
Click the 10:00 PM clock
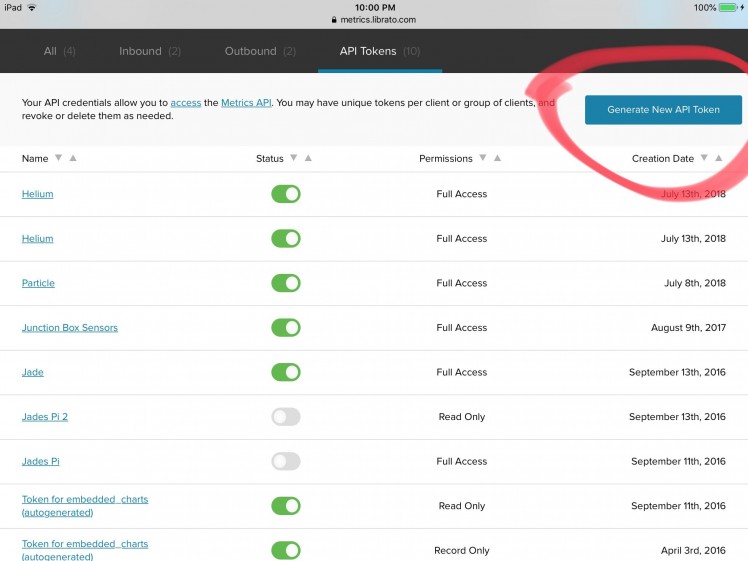[x=375, y=8]
